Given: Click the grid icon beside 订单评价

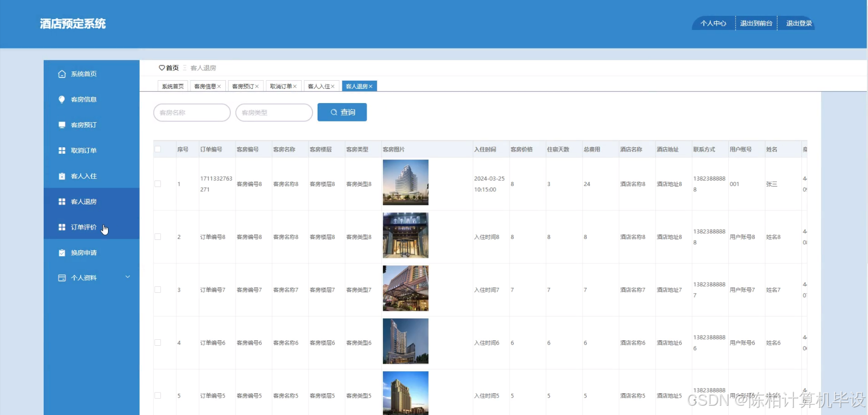Looking at the screenshot, I should [x=62, y=227].
